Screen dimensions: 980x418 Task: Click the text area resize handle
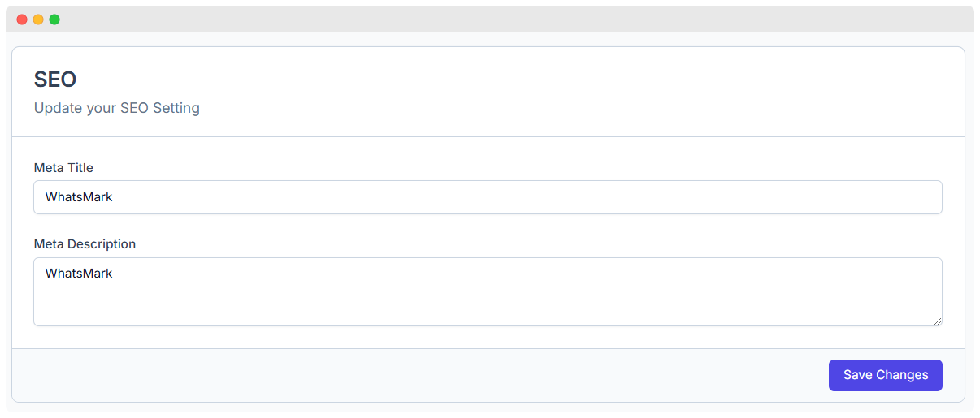(937, 321)
